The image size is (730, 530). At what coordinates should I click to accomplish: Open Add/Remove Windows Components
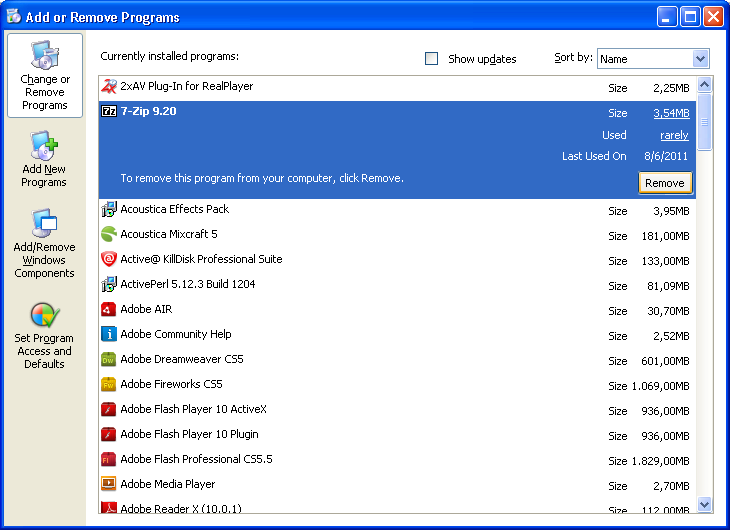click(44, 244)
